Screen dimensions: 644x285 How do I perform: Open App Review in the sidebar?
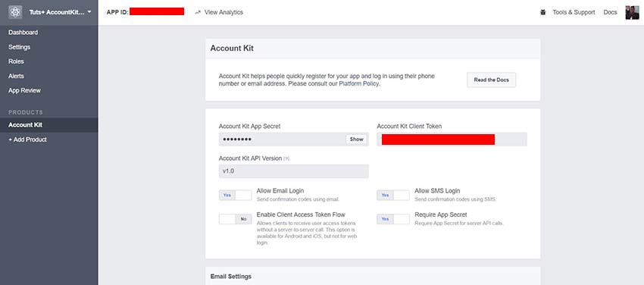(x=24, y=90)
